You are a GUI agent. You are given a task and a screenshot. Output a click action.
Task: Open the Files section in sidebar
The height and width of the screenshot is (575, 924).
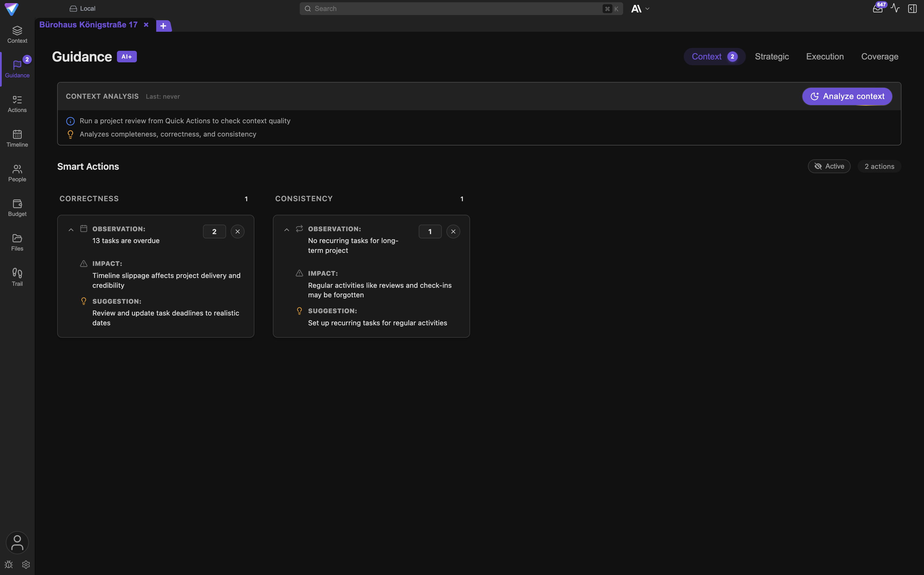[17, 242]
